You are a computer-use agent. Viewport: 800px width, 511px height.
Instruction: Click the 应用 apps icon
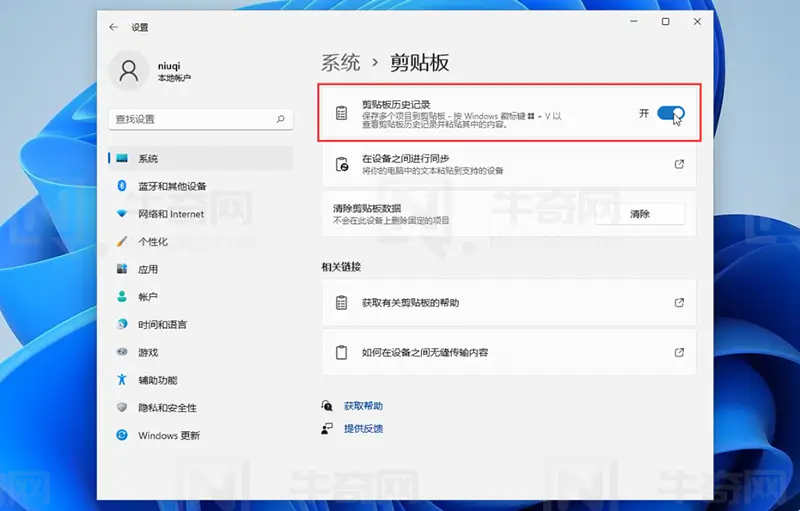point(122,269)
